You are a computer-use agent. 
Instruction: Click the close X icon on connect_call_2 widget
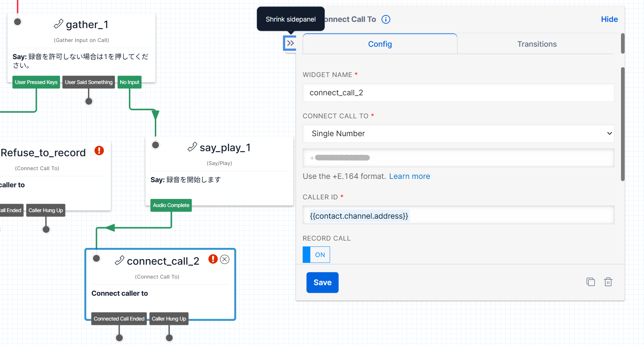[x=225, y=259]
